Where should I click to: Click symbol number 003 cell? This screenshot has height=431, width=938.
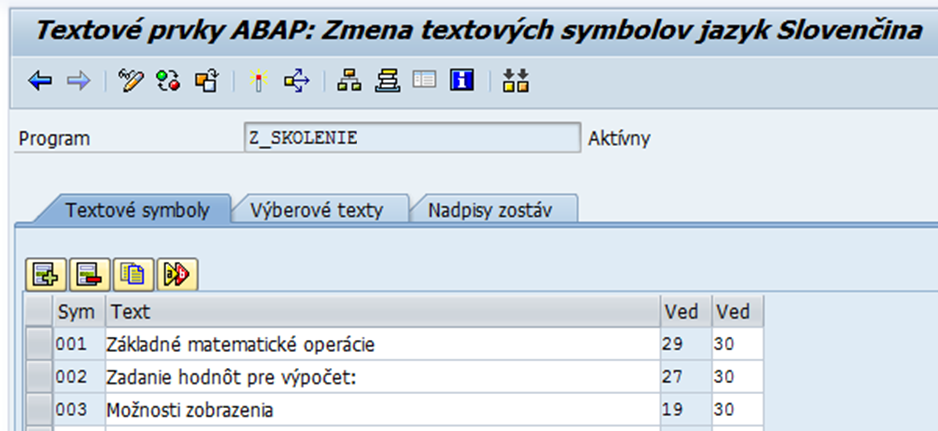(80, 409)
